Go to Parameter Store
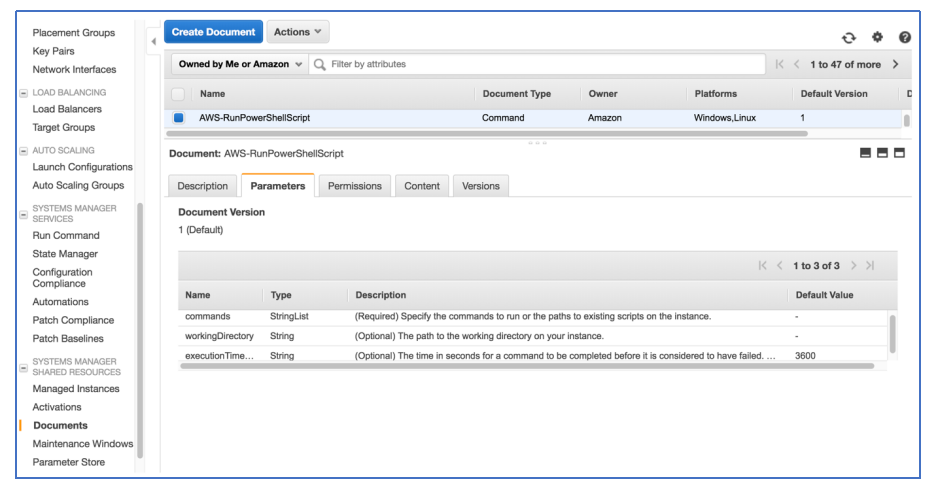This screenshot has height=485, width=933. point(68,462)
